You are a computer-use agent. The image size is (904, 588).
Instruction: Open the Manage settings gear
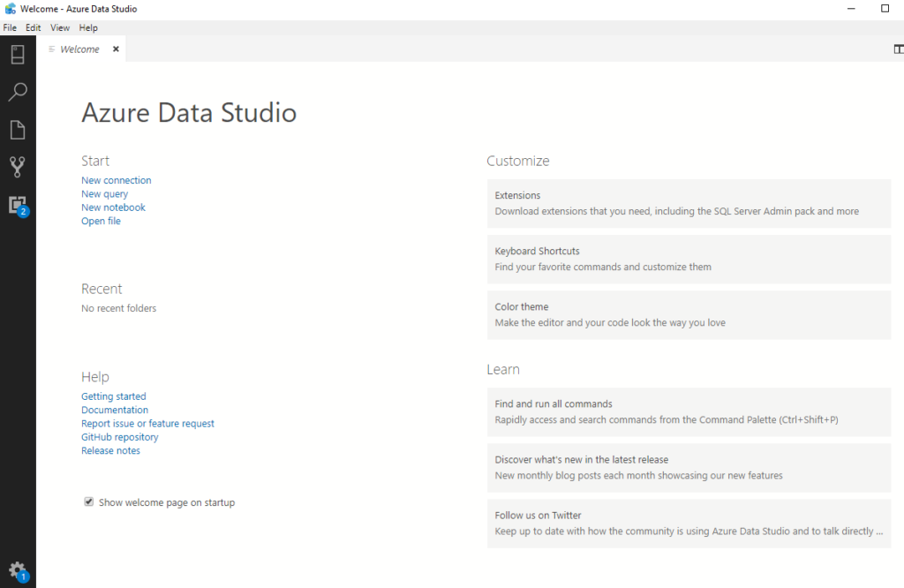point(18,569)
